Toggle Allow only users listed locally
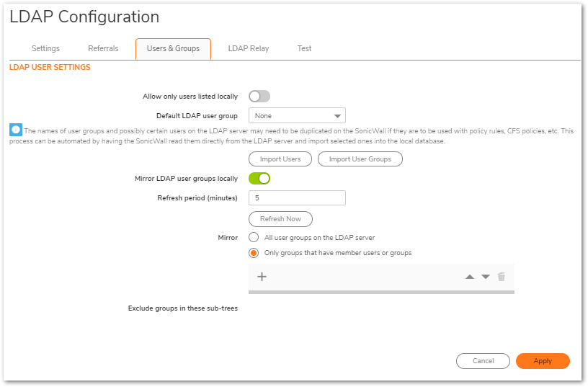588x387 pixels. 259,97
